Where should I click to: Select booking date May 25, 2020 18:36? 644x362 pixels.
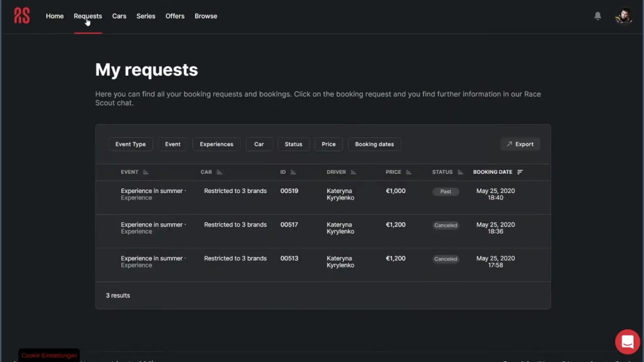(x=496, y=228)
